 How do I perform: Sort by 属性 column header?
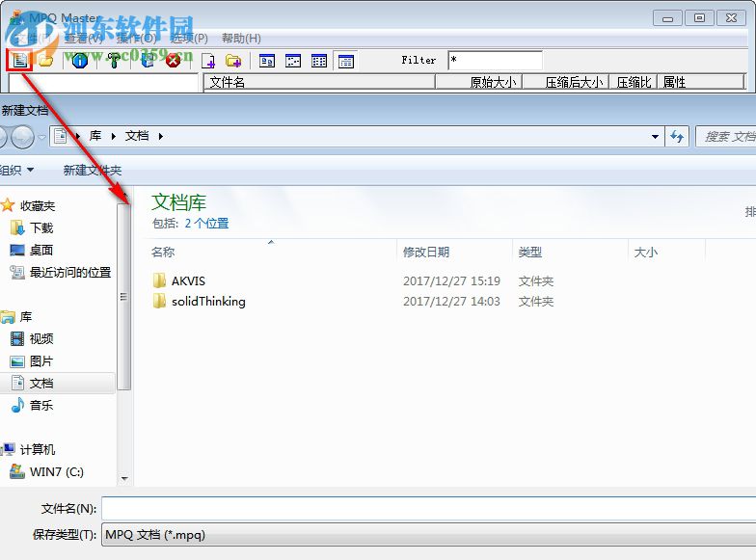[x=701, y=82]
